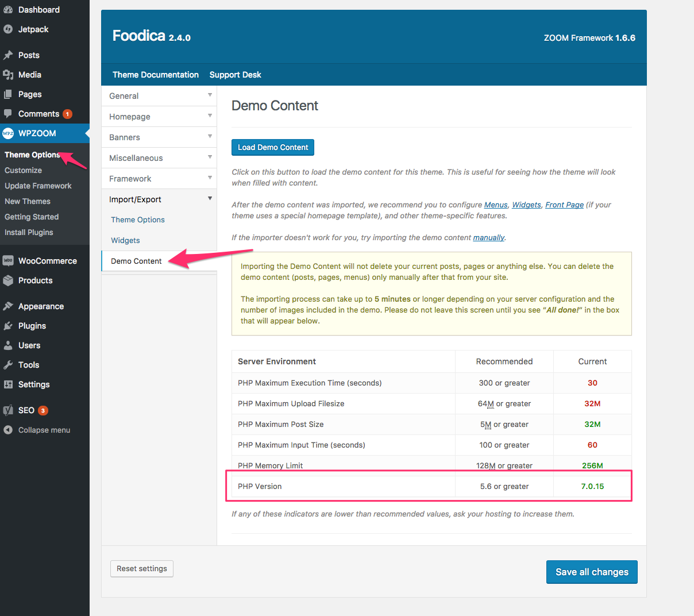Click the Plugins plug icon
The width and height of the screenshot is (694, 616).
click(8, 326)
